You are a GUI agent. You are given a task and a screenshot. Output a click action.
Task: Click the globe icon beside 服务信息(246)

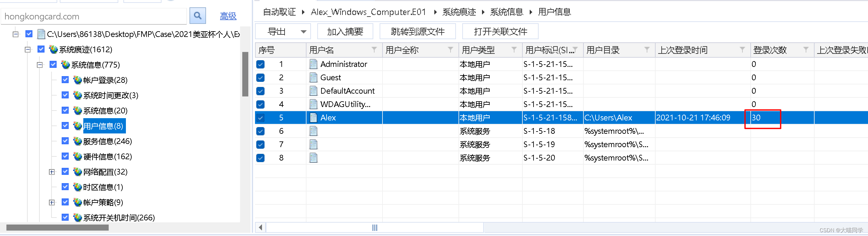pos(78,141)
